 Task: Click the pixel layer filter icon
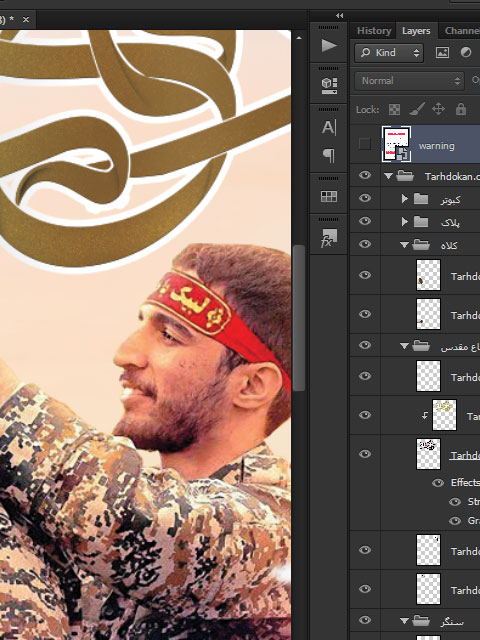442,52
